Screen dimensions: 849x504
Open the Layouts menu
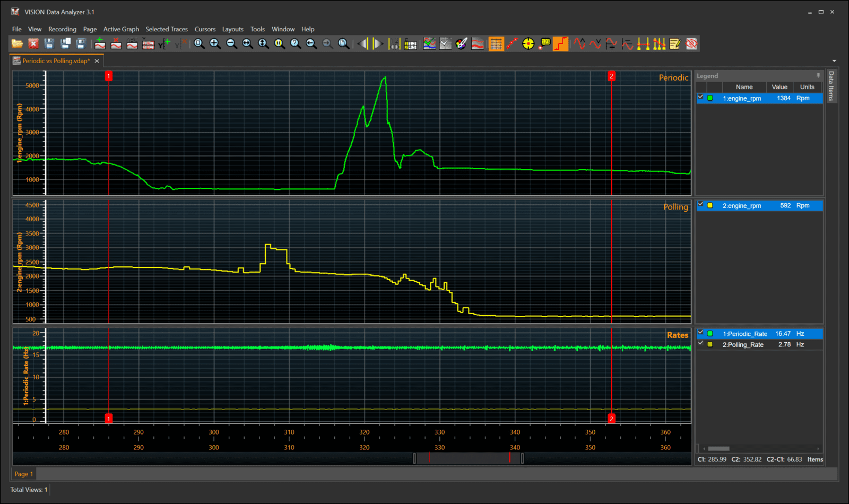(x=232, y=29)
